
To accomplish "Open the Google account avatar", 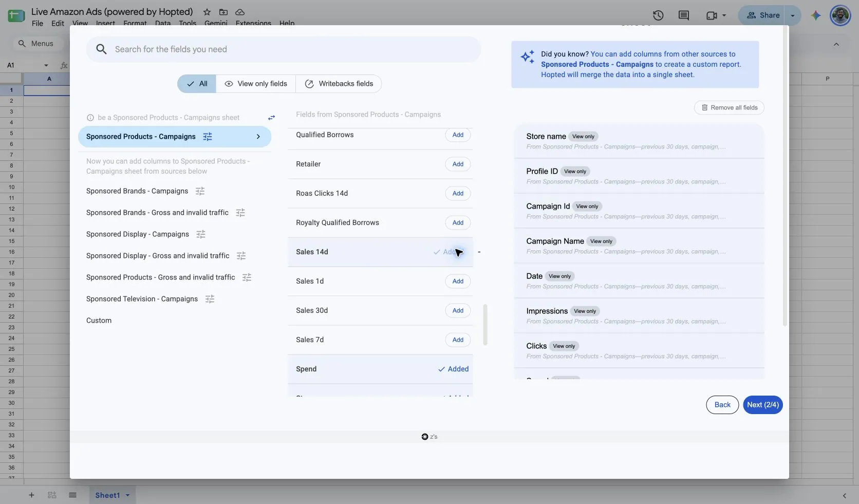I will pyautogui.click(x=841, y=15).
